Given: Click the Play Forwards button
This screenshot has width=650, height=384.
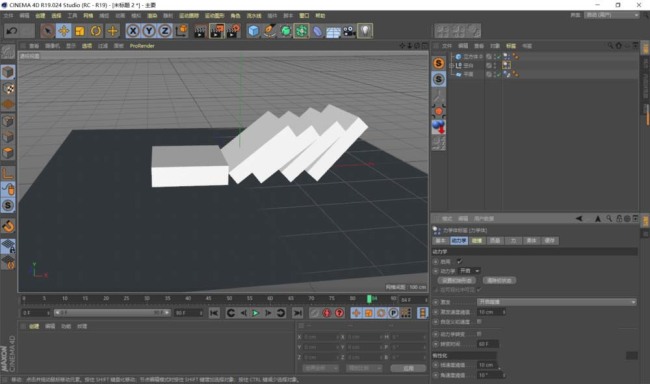Looking at the screenshot, I should tap(256, 313).
